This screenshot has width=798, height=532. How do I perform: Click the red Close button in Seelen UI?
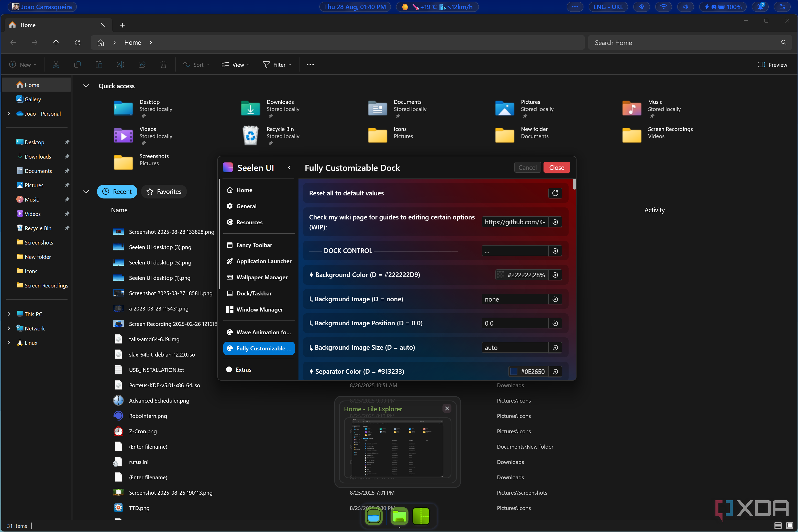coord(557,168)
